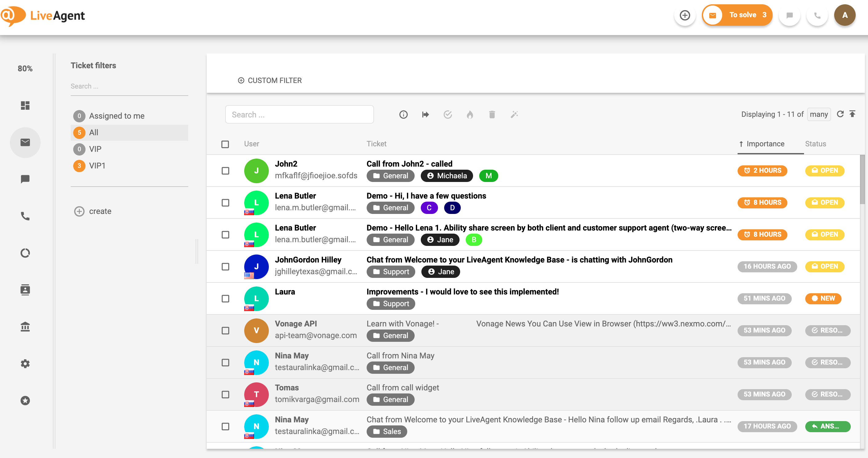Viewport: 868px width, 458px height.
Task: Select the checkbox for John2's ticket
Action: pyautogui.click(x=225, y=171)
